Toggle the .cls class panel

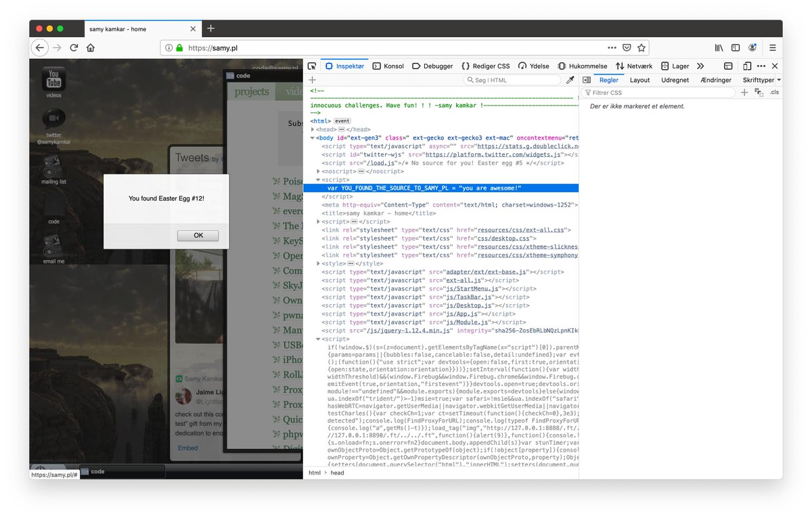pos(775,93)
